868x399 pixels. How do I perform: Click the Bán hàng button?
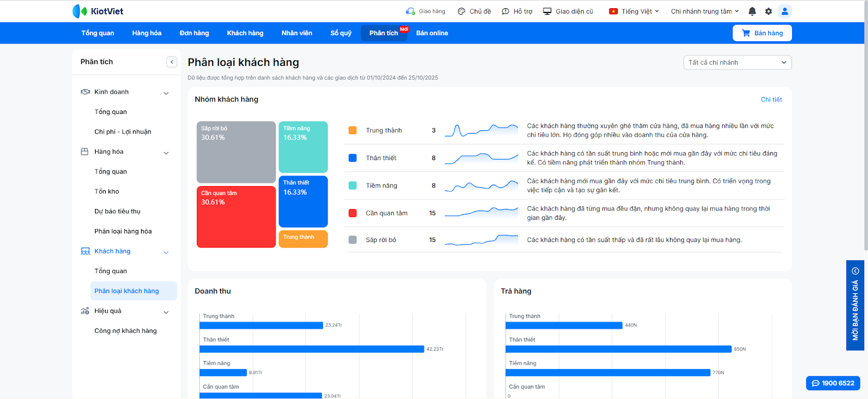762,33
